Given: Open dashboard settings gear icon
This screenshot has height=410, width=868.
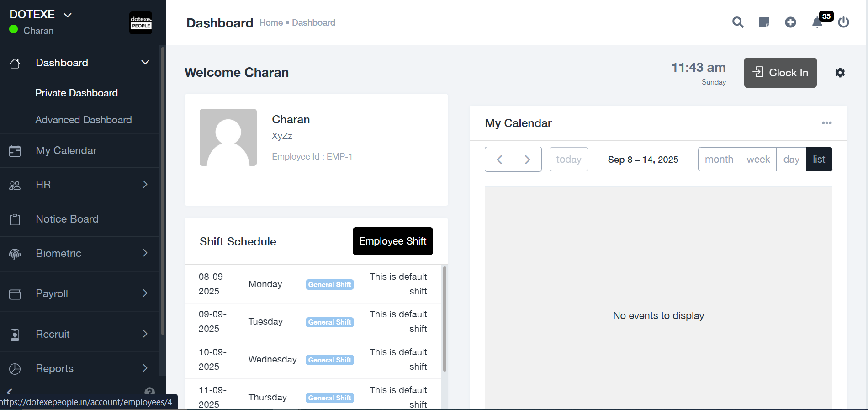Looking at the screenshot, I should coord(840,73).
